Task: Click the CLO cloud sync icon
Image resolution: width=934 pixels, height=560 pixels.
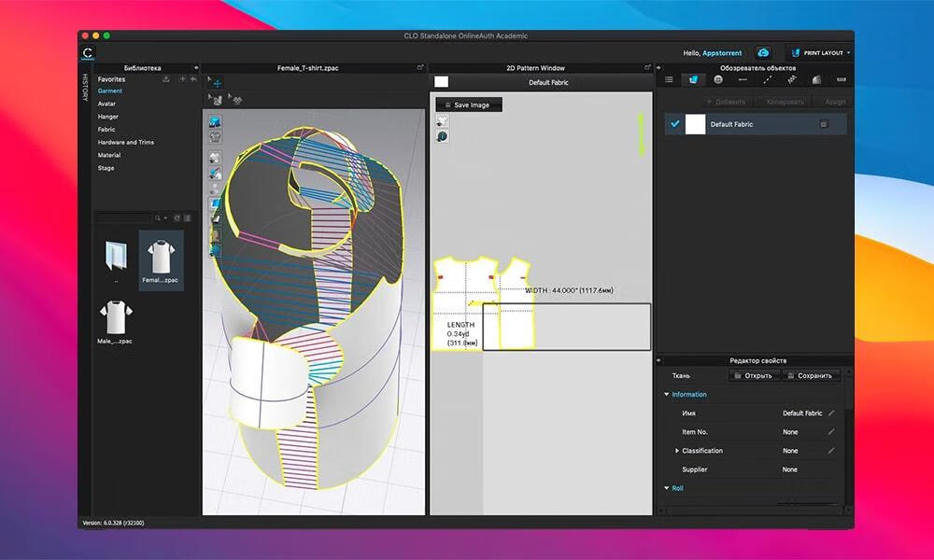Action: pyautogui.click(x=763, y=53)
